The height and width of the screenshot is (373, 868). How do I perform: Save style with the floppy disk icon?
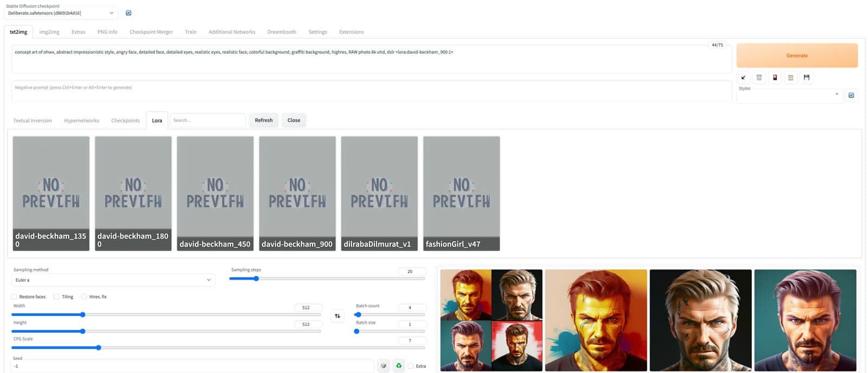tap(806, 78)
